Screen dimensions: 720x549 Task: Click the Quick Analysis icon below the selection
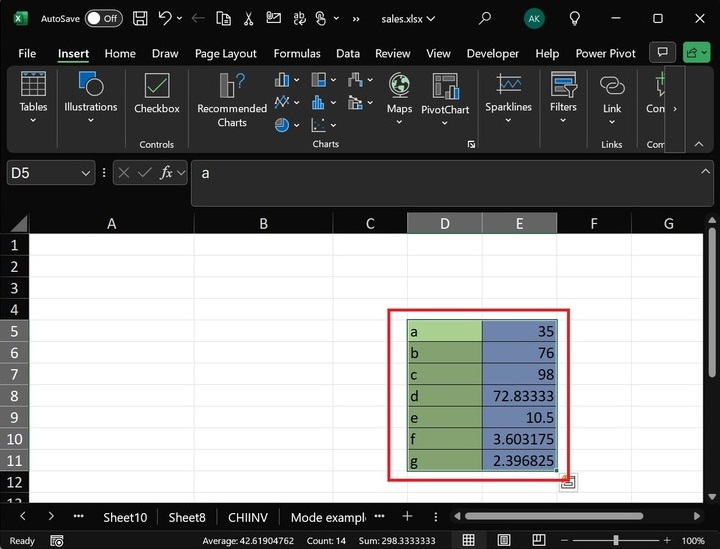point(567,483)
